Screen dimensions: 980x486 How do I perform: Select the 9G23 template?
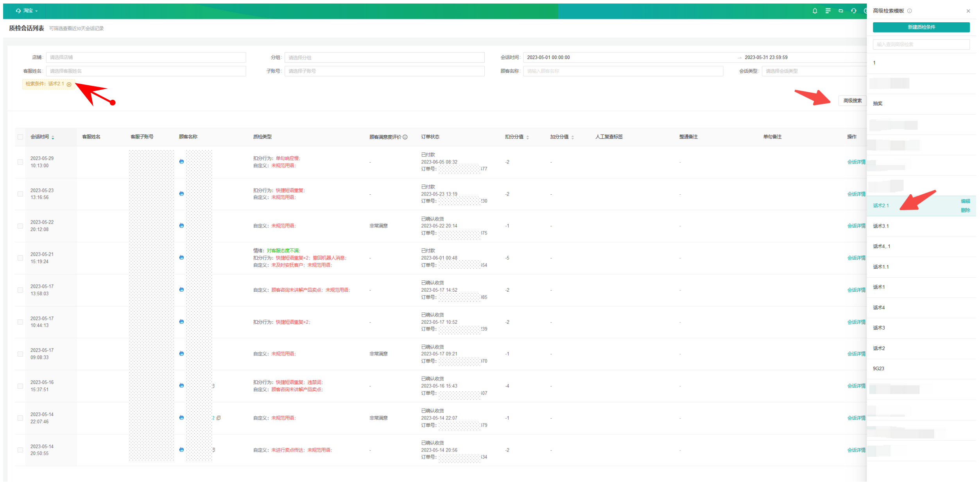coord(921,369)
